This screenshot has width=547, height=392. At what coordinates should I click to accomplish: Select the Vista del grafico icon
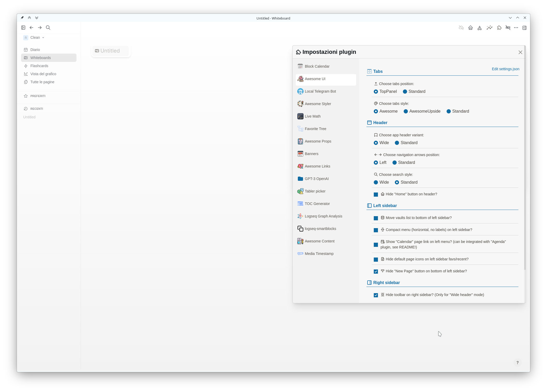click(26, 74)
